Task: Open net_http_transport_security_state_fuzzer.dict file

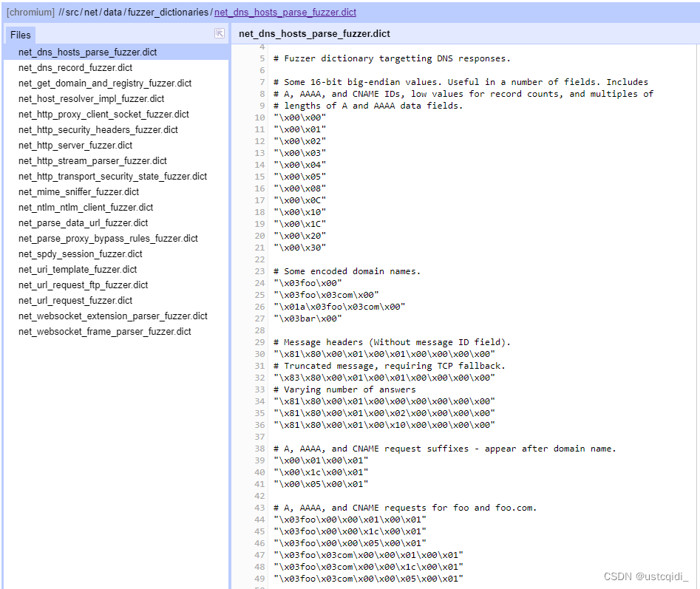Action: 112,176
